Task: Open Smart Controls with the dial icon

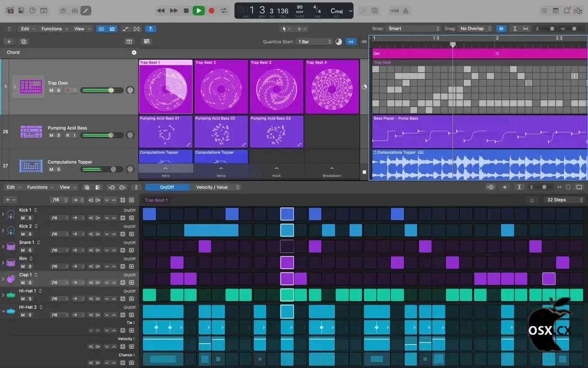Action: tap(63, 11)
